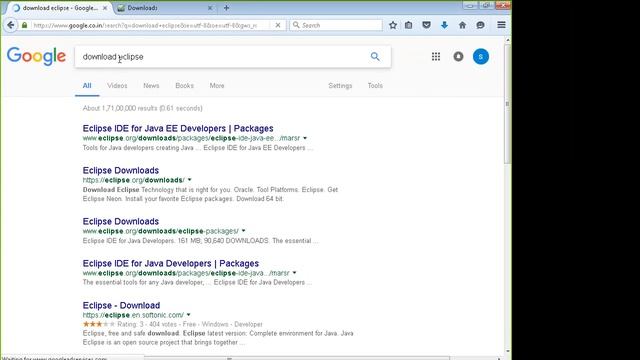
Task: Open the 'Eclipse - Download' Softonic result
Action: 121,305
